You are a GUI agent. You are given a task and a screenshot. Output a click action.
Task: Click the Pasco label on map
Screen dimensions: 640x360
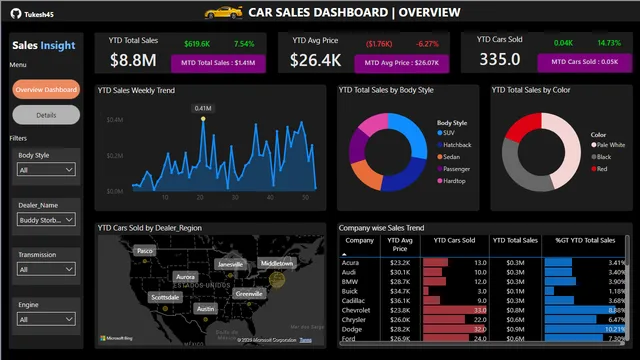144,251
